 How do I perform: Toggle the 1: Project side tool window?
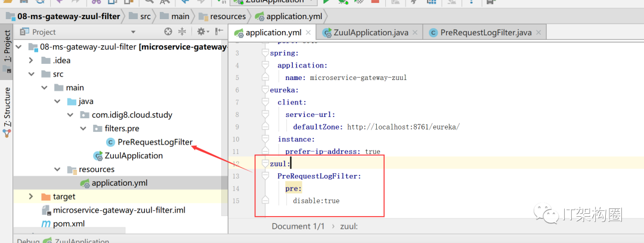click(x=7, y=51)
